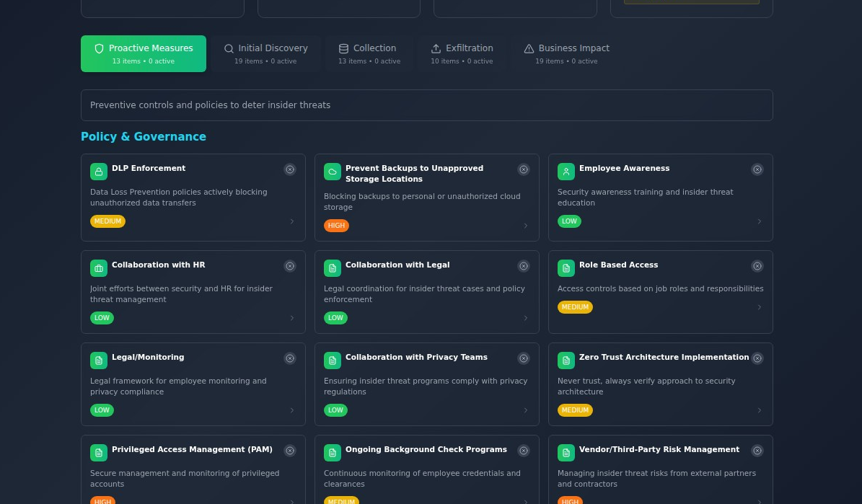Click the DLP Enforcement lock icon
Image resolution: width=862 pixels, height=504 pixels.
(x=99, y=172)
